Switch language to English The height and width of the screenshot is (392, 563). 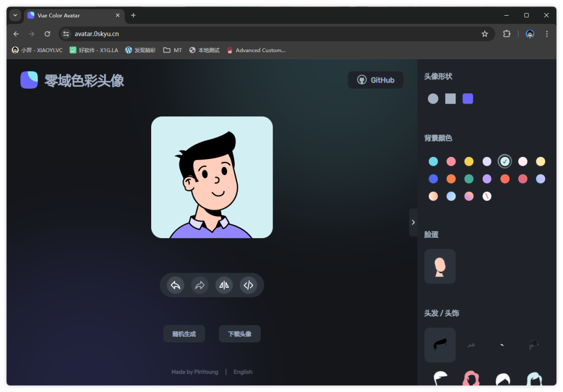click(x=243, y=372)
